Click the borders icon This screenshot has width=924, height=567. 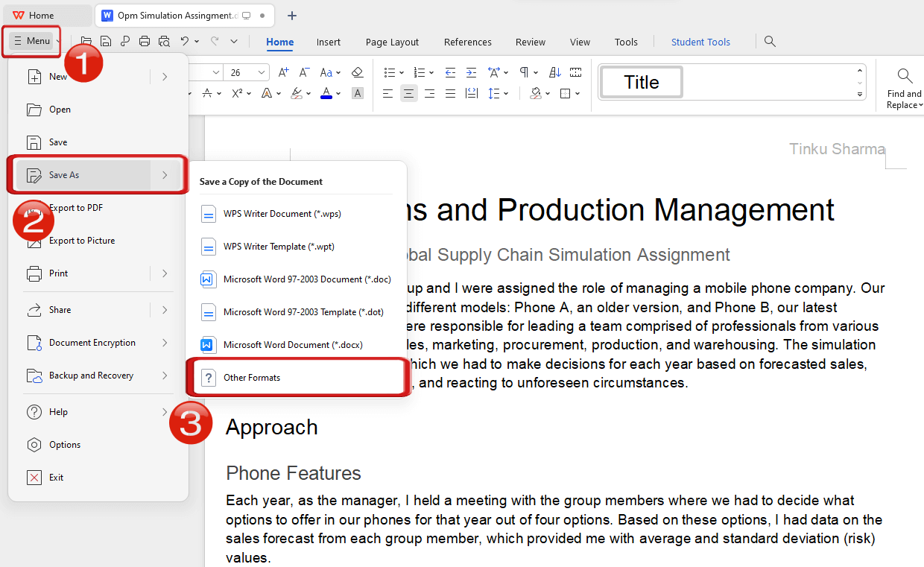click(565, 93)
